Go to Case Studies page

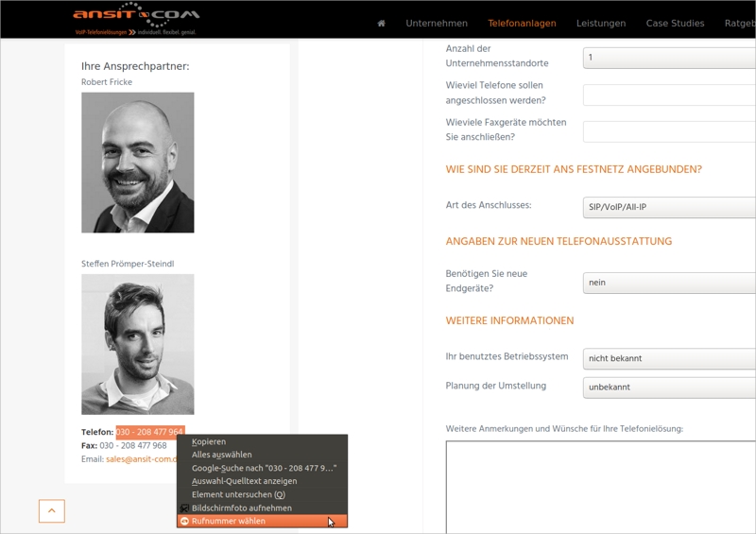(x=675, y=24)
